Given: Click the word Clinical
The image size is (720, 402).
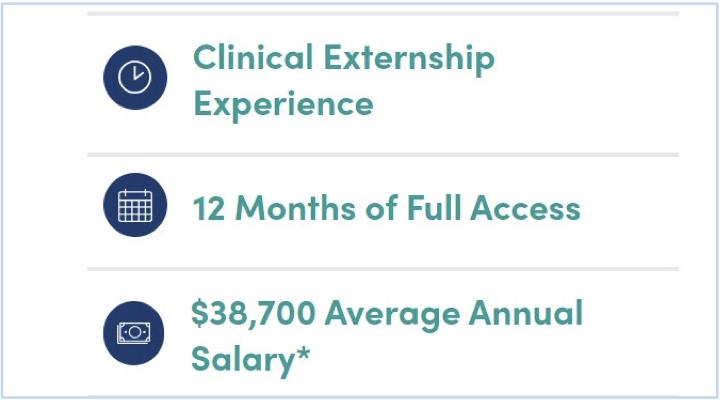Looking at the screenshot, I should (252, 58).
